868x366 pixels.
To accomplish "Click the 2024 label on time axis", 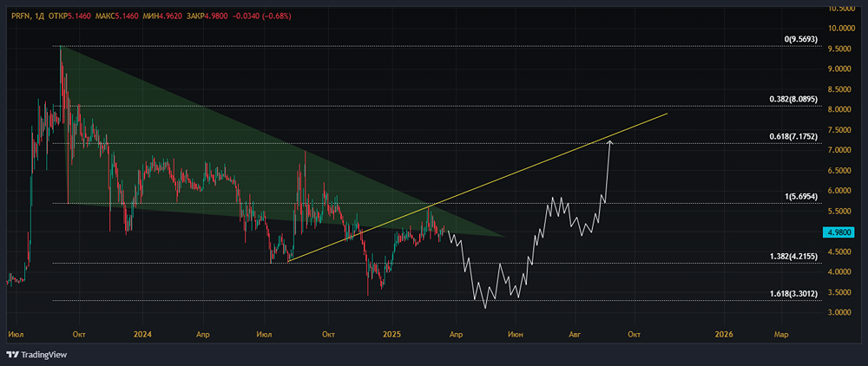I will (x=142, y=333).
